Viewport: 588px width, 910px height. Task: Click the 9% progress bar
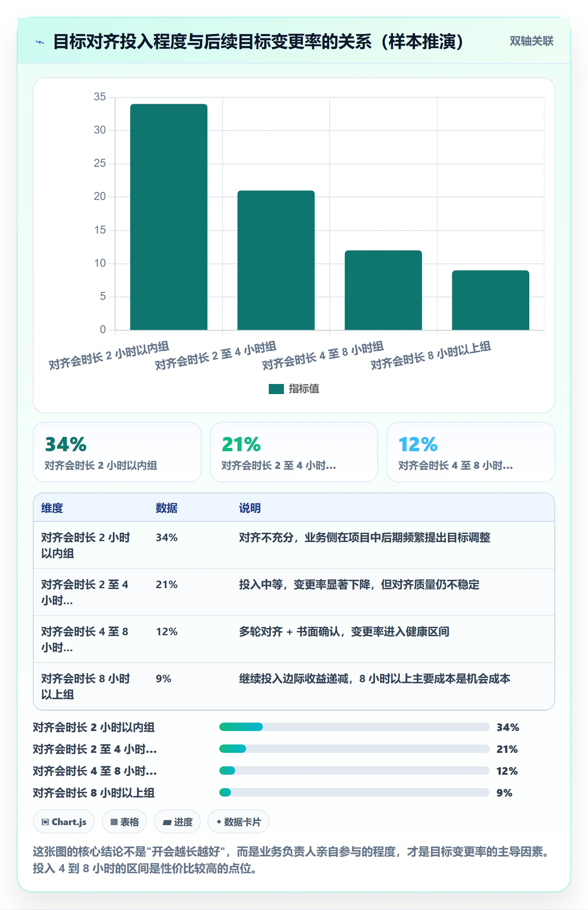[x=354, y=792]
